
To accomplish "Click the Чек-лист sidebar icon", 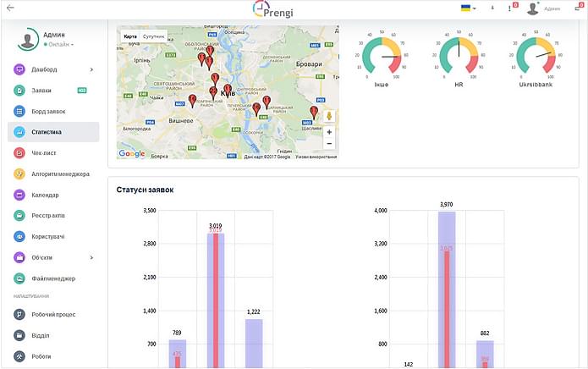I will pos(19,153).
